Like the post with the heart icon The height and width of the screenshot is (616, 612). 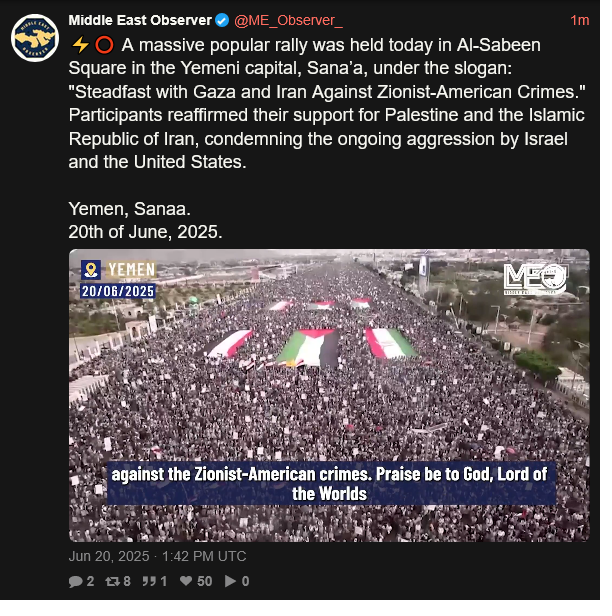[186, 581]
